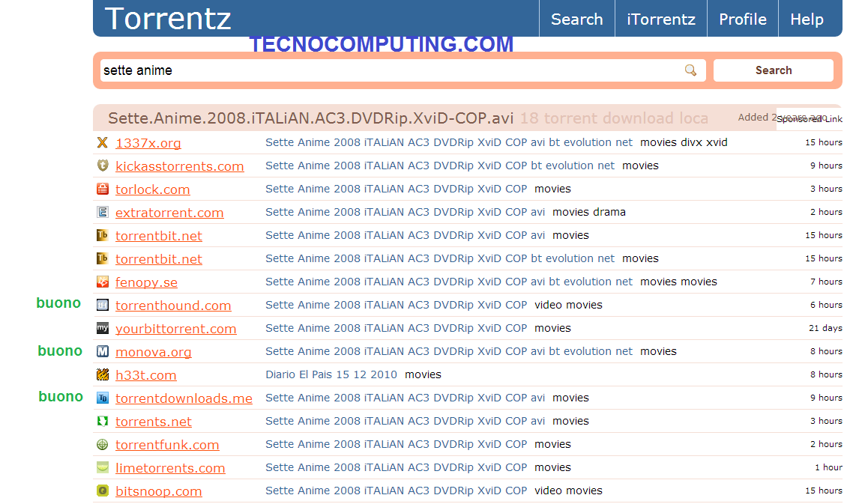Click the 1337x.org row torrent description
This screenshot has height=504, width=856.
pyautogui.click(x=449, y=142)
